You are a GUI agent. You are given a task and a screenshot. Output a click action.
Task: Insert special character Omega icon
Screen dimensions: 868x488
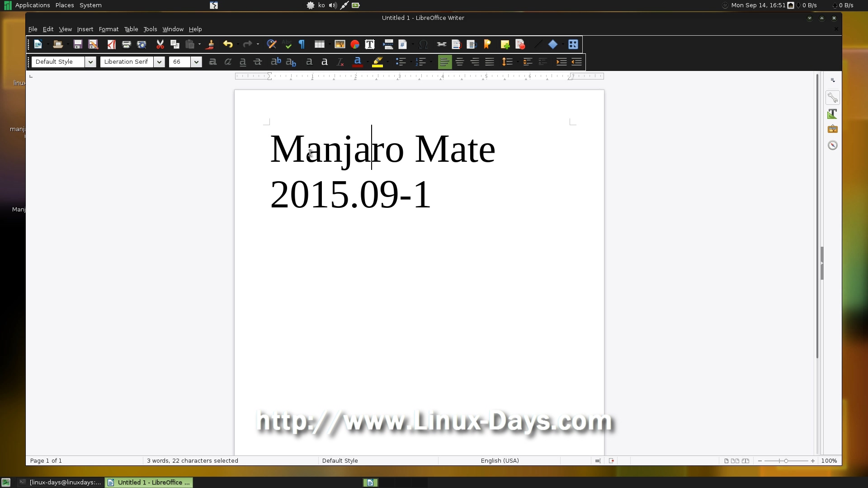[423, 44]
